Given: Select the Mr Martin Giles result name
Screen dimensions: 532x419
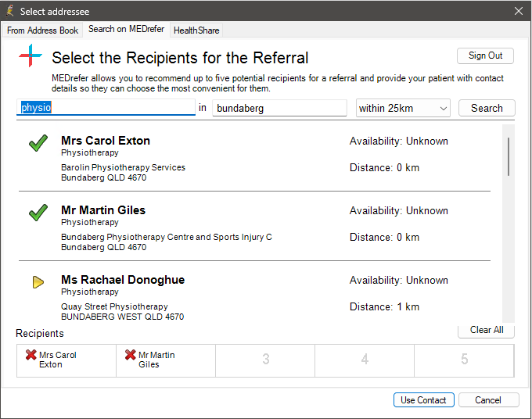Looking at the screenshot, I should [x=103, y=209].
